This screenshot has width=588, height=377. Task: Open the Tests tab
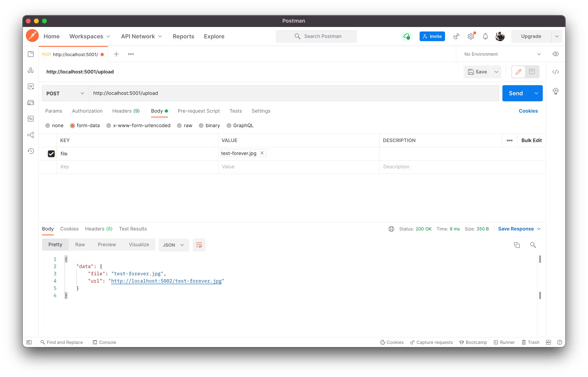236,111
